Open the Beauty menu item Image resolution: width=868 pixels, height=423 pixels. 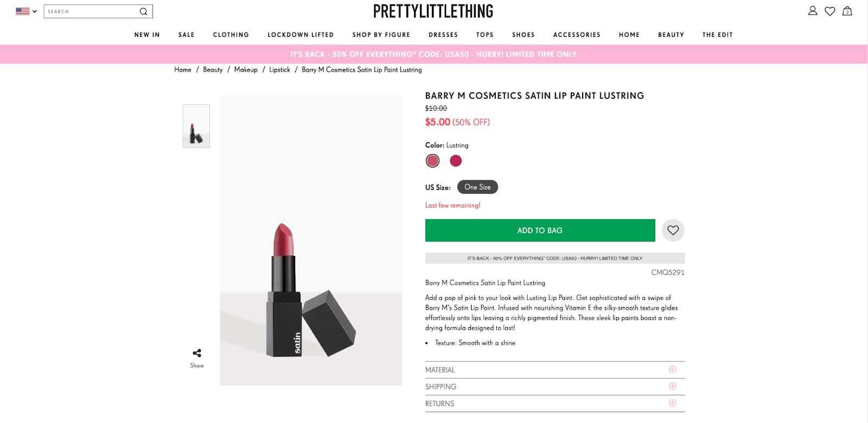pos(671,35)
